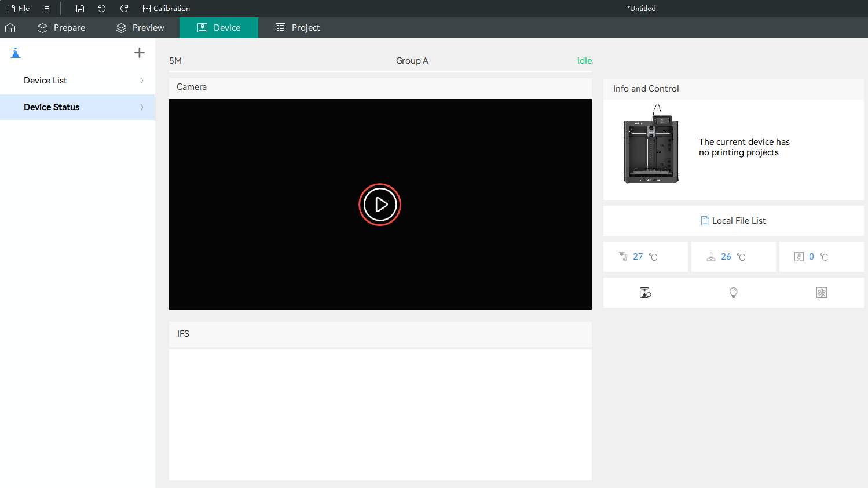The height and width of the screenshot is (488, 868).
Task: Click the home icon
Action: click(10, 28)
